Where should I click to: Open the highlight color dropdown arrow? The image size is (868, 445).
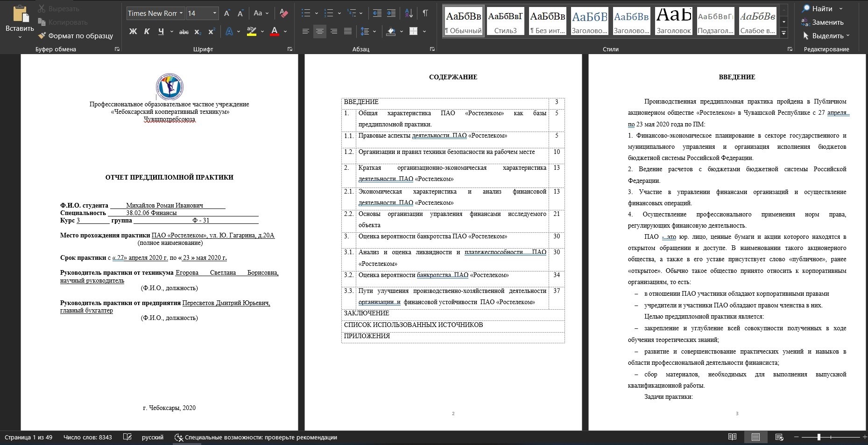click(262, 31)
